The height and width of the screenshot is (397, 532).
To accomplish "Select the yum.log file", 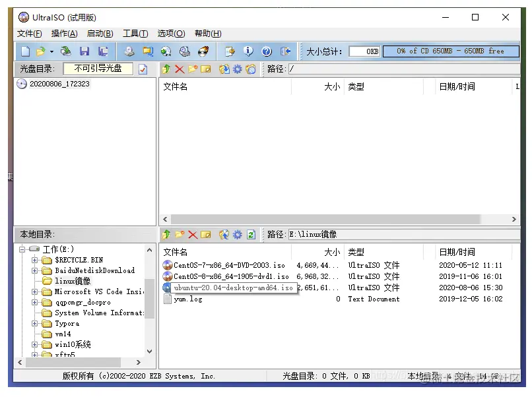I will [188, 299].
